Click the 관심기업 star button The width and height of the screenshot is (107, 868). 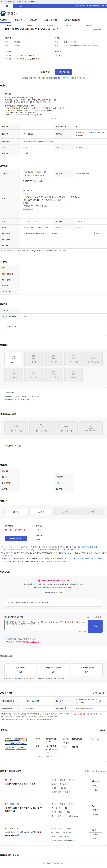pyautogui.click(x=10, y=748)
